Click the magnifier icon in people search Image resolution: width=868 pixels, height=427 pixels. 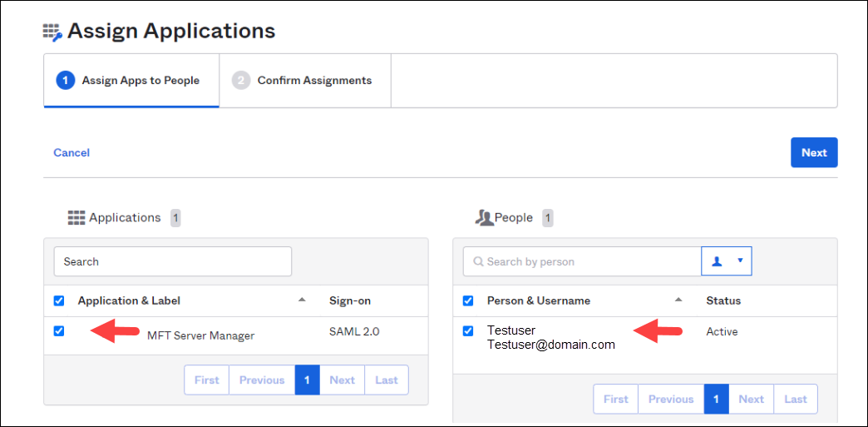pyautogui.click(x=477, y=261)
